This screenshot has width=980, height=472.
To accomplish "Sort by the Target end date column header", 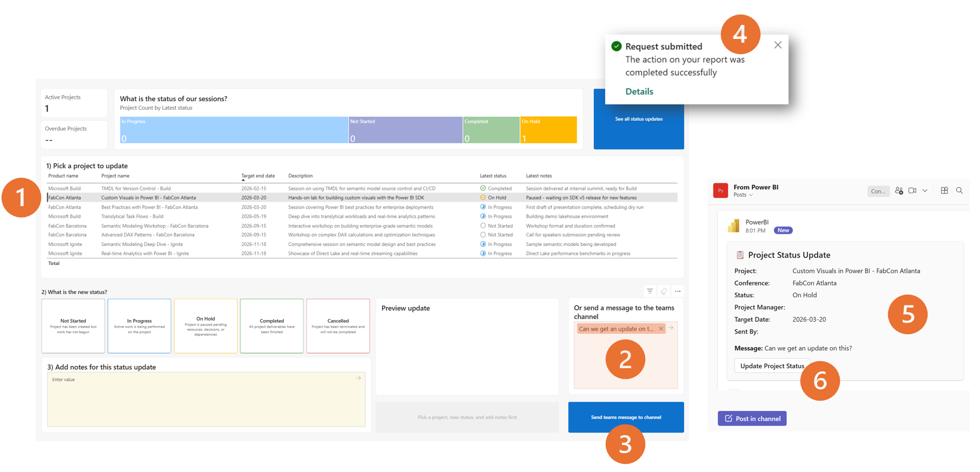I will [258, 176].
